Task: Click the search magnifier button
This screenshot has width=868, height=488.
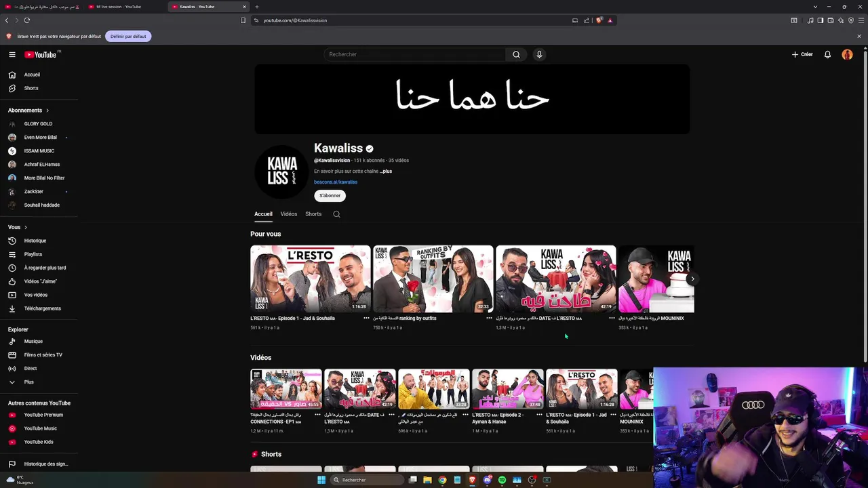Action: pos(516,54)
